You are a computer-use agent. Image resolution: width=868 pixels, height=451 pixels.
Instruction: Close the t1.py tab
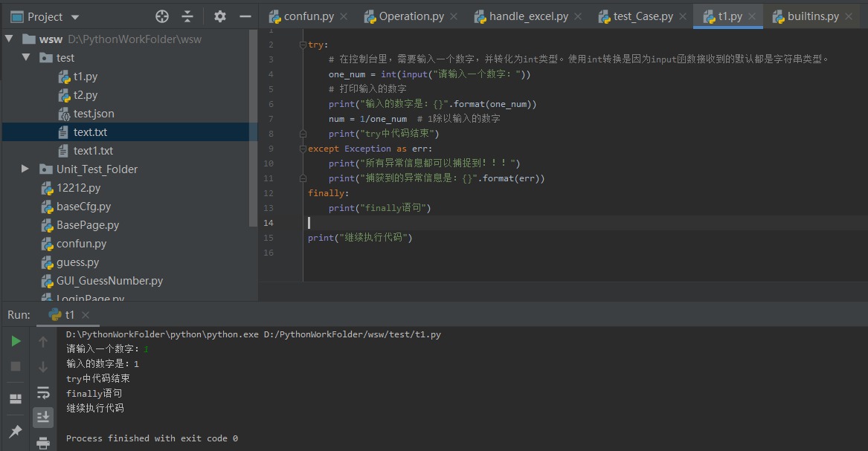(x=752, y=16)
